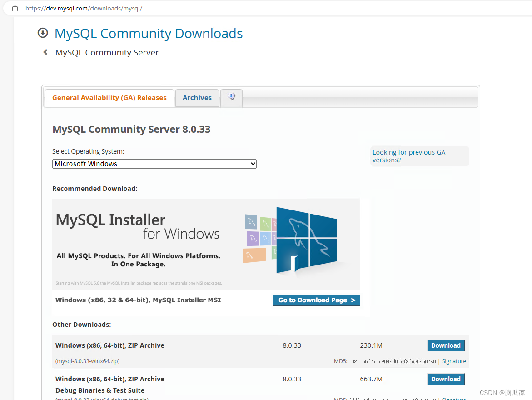Click the lock icon in address bar
The image size is (532, 400).
(x=15, y=8)
